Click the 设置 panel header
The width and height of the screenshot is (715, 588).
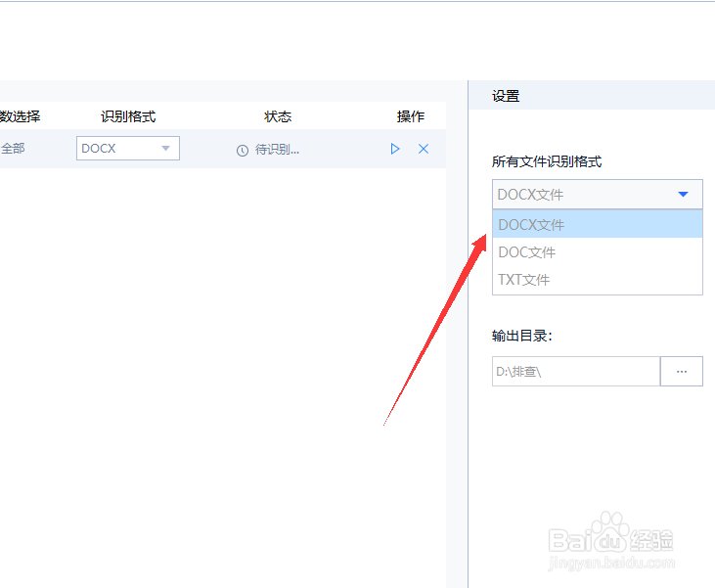(x=506, y=96)
